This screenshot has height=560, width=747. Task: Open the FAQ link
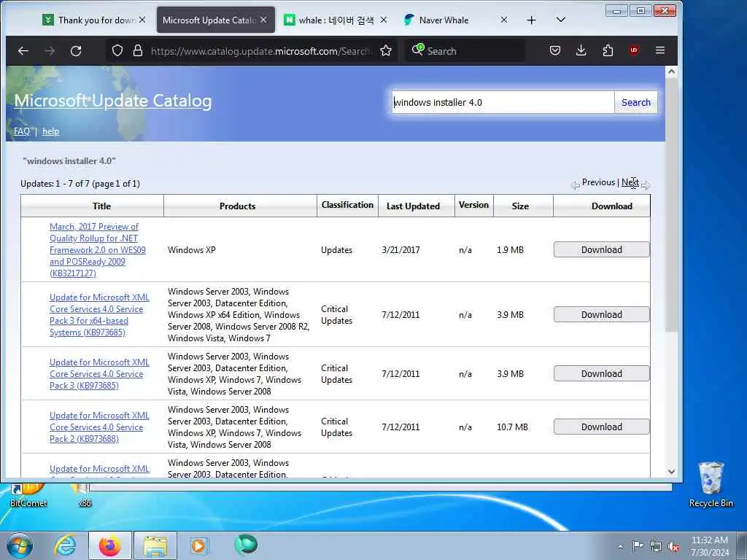(x=21, y=131)
